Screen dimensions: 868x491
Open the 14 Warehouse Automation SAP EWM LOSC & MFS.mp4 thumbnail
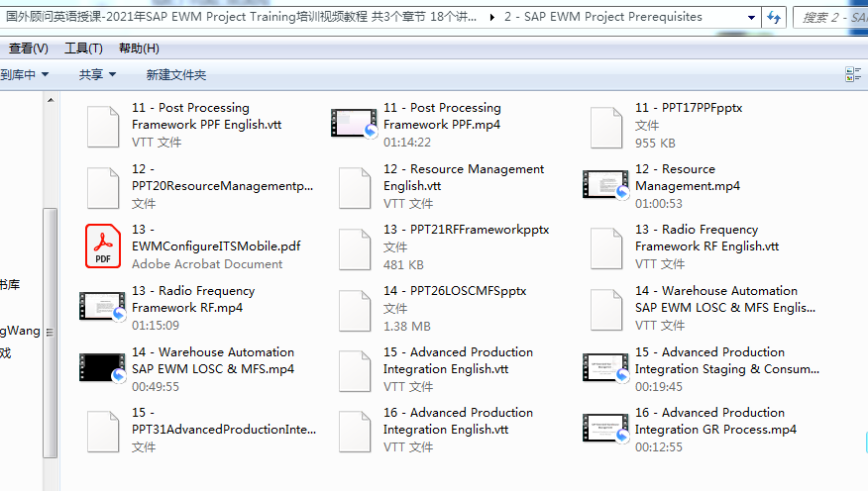point(102,367)
